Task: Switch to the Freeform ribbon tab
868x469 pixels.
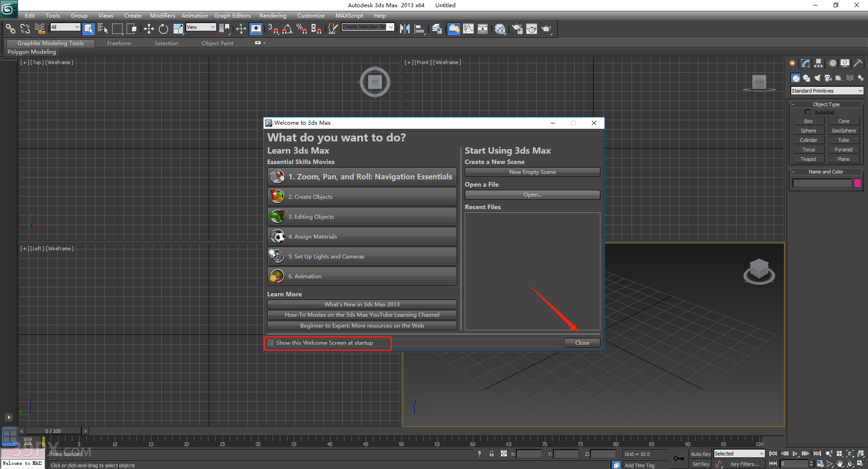Action: [x=119, y=43]
